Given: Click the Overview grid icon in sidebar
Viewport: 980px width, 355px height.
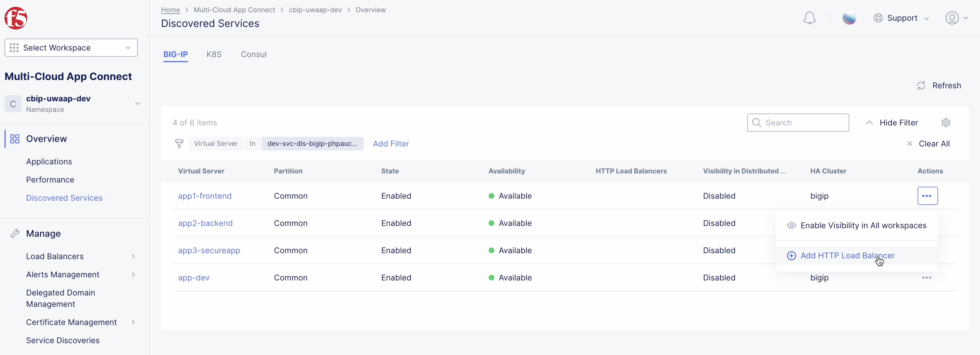Looking at the screenshot, I should (x=14, y=138).
